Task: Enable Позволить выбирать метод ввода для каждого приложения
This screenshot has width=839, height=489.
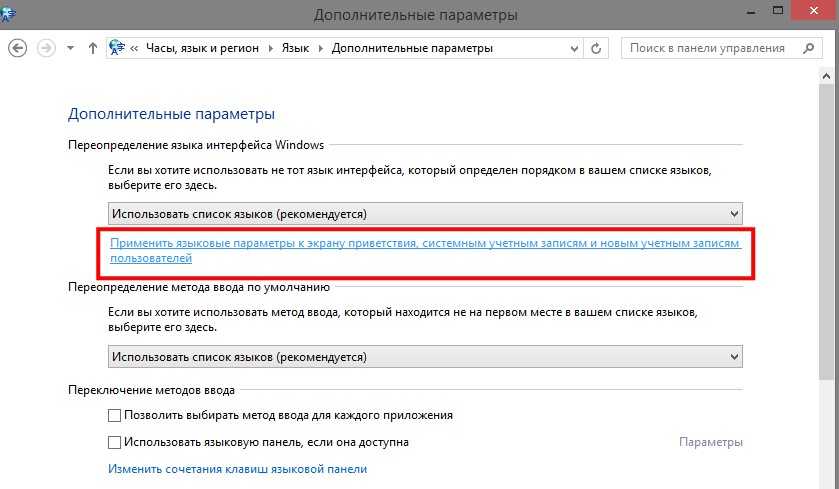Action: tap(114, 415)
